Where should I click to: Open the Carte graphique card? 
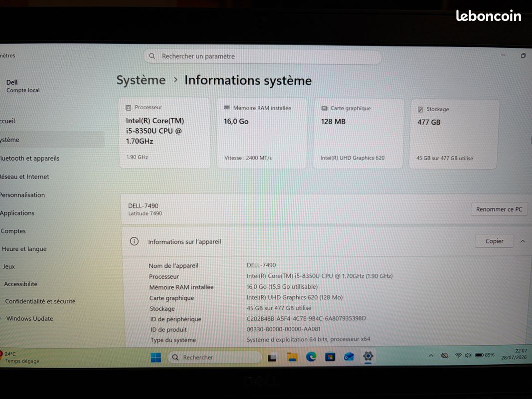click(x=358, y=134)
